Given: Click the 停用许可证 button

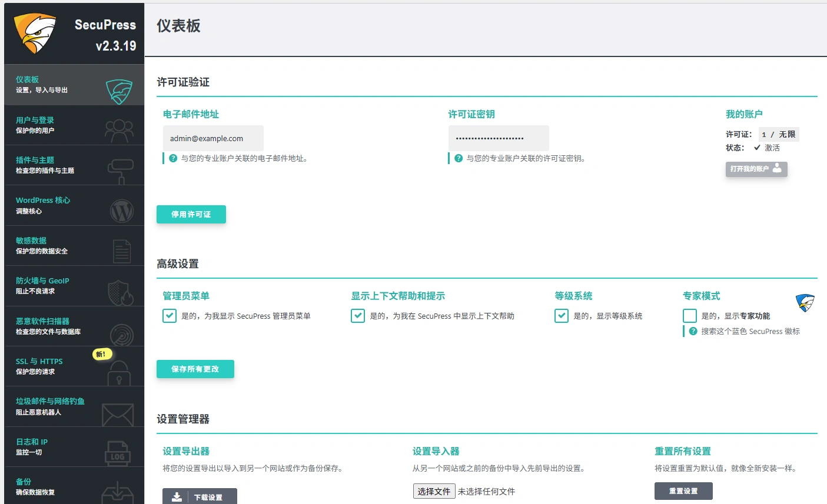Looking at the screenshot, I should point(191,214).
